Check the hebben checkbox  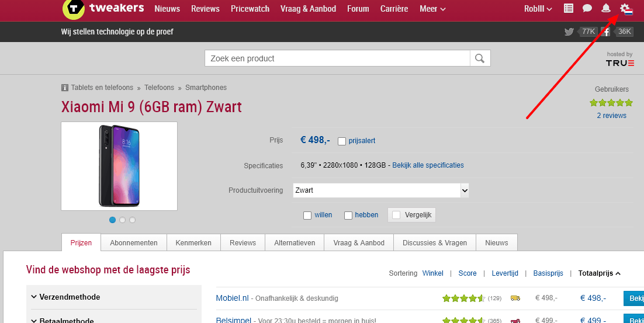(x=348, y=216)
